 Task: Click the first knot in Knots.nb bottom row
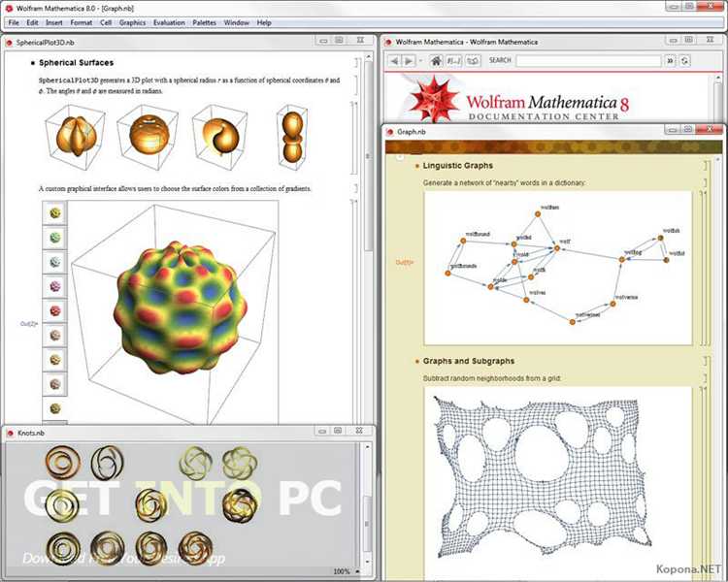63,548
